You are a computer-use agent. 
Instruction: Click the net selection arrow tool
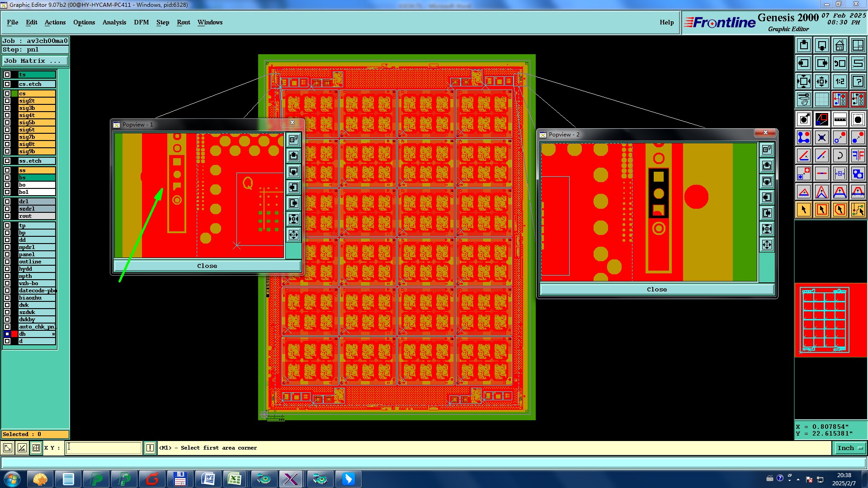858,210
